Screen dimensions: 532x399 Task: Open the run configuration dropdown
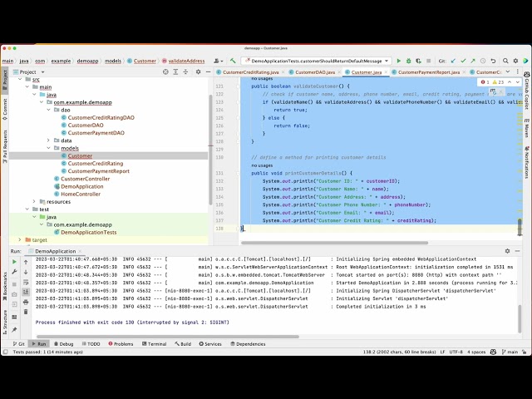click(316, 61)
